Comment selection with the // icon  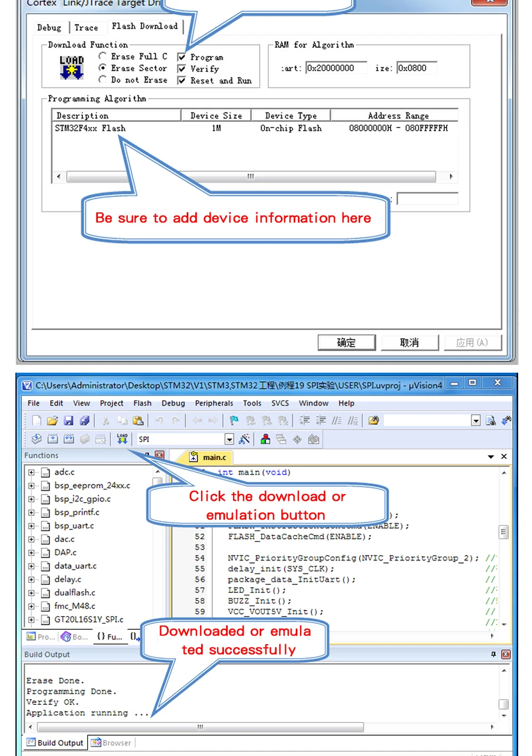pyautogui.click(x=337, y=421)
